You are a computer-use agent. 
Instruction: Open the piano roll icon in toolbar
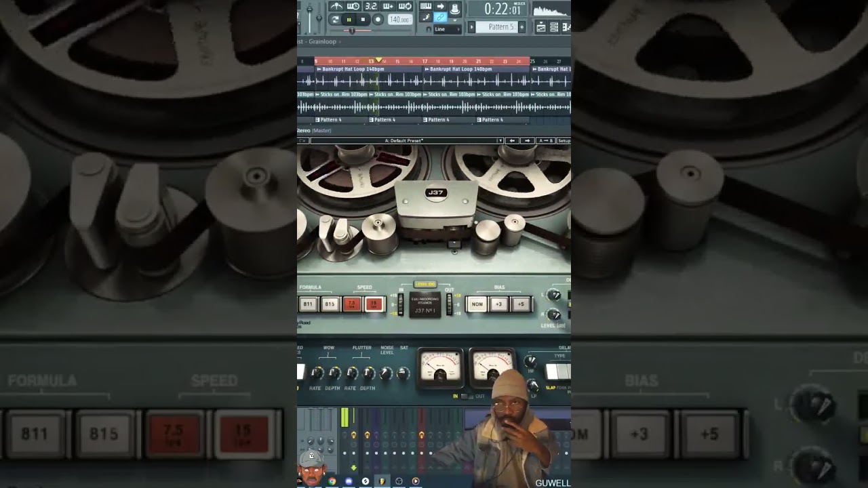click(566, 27)
